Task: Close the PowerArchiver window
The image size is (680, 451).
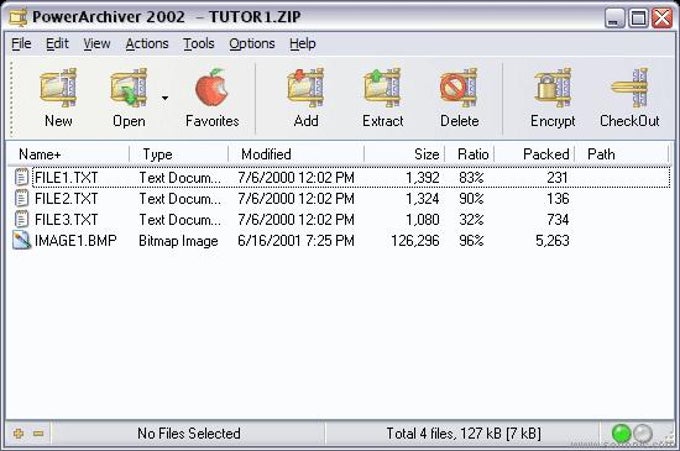Action: pos(663,18)
